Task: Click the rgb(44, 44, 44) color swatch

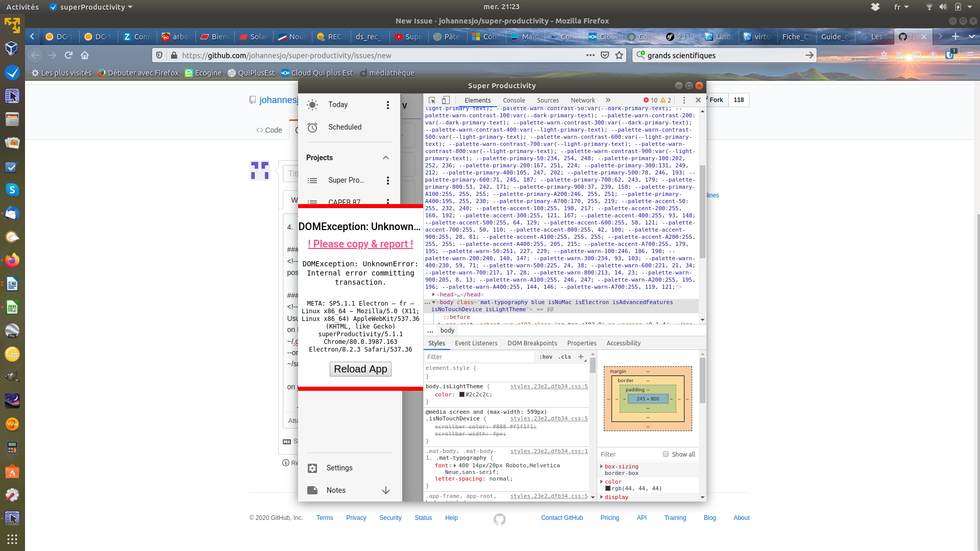Action: (607, 488)
